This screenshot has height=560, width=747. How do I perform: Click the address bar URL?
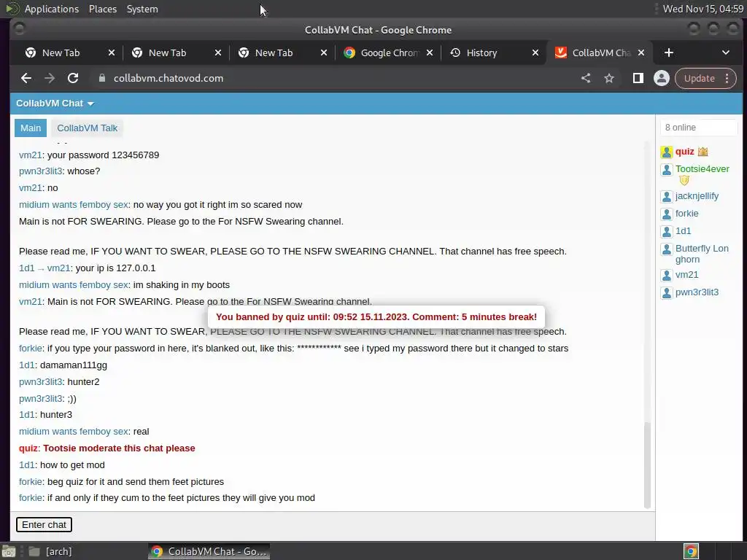pos(169,78)
